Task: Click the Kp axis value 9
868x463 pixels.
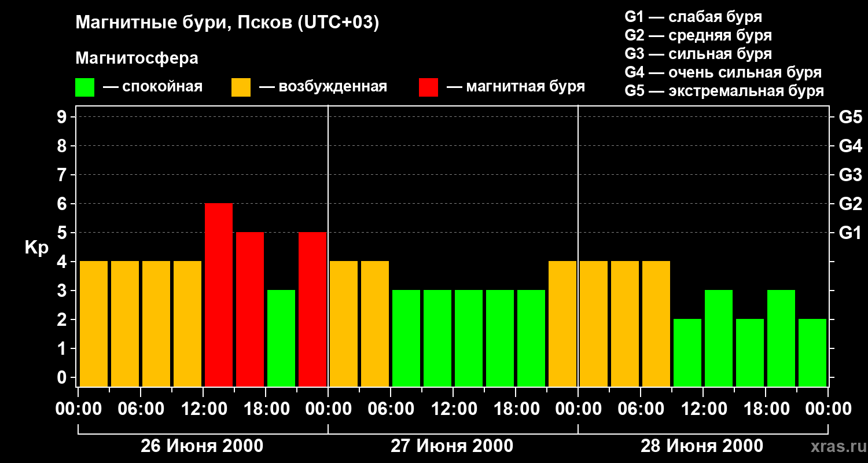Action: (63, 117)
